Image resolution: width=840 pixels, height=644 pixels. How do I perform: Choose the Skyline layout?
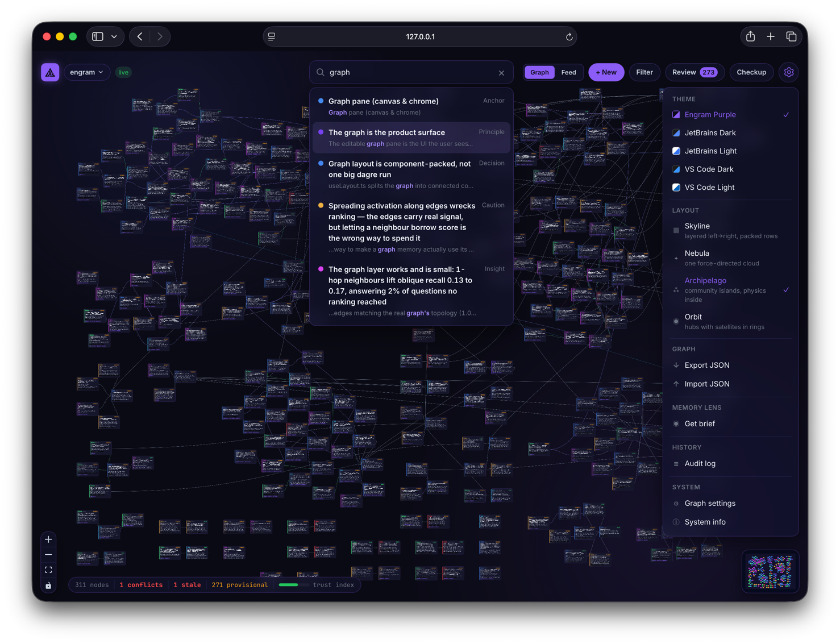[x=730, y=230]
